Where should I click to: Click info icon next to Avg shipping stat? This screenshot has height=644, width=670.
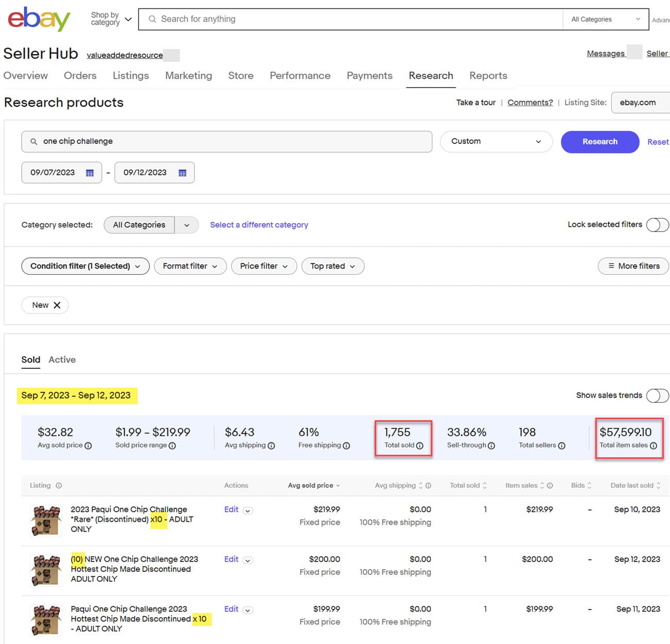click(272, 445)
